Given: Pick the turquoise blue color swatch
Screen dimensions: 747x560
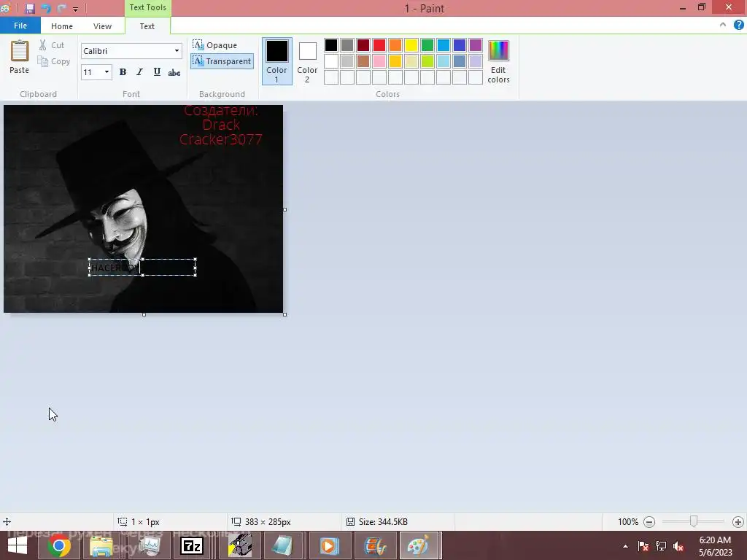Looking at the screenshot, I should click(444, 45).
